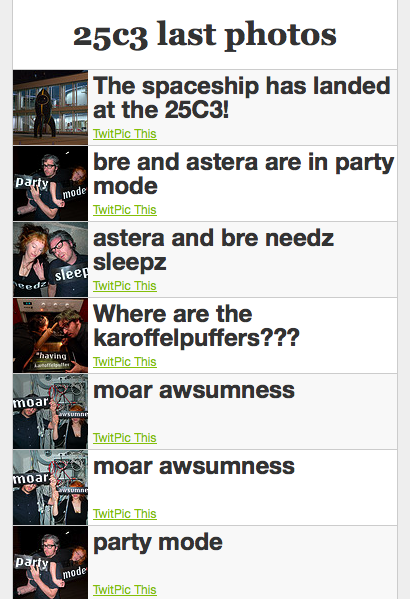Select the bottom party mode title text
This screenshot has width=410, height=599.
click(158, 543)
